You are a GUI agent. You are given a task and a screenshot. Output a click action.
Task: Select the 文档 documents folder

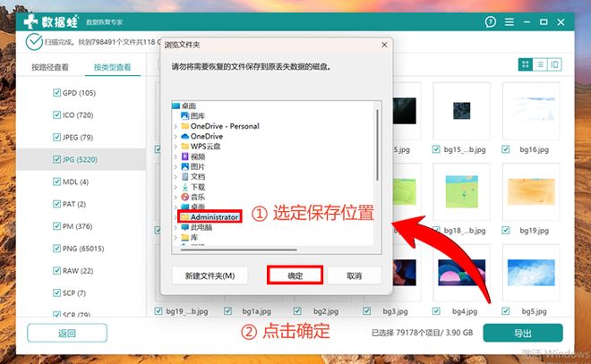(x=193, y=177)
